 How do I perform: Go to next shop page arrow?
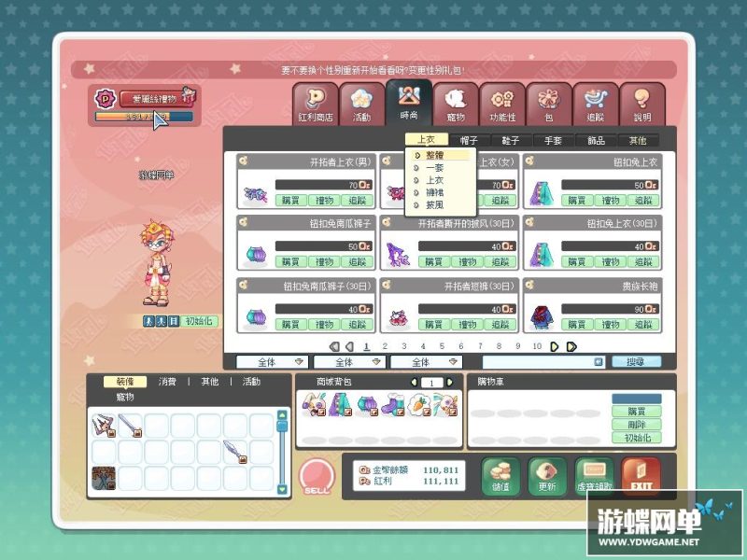[554, 346]
